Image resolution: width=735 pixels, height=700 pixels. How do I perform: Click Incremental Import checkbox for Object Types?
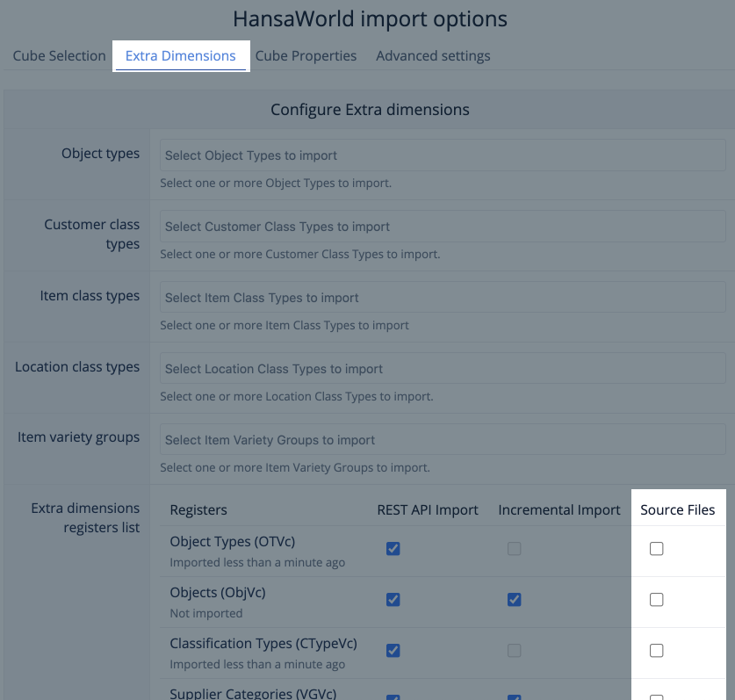[x=515, y=549]
